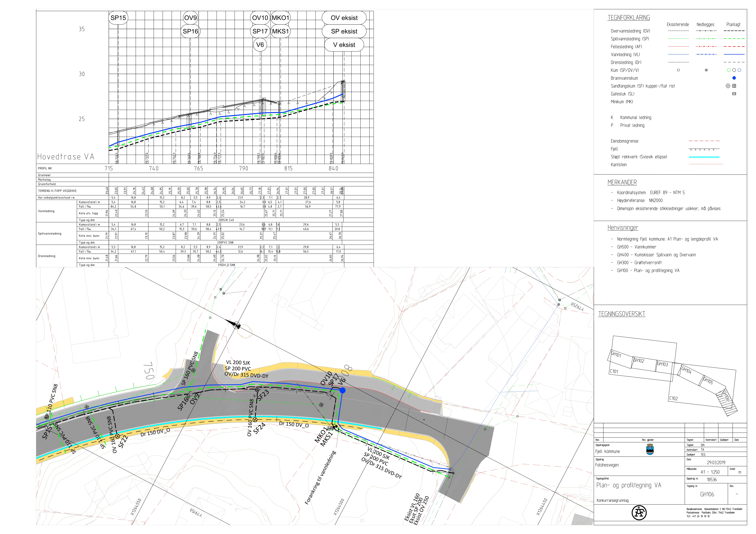Click the SF22 sand trap symbol on plan
The height and width of the screenshot is (534, 756).
(117, 436)
